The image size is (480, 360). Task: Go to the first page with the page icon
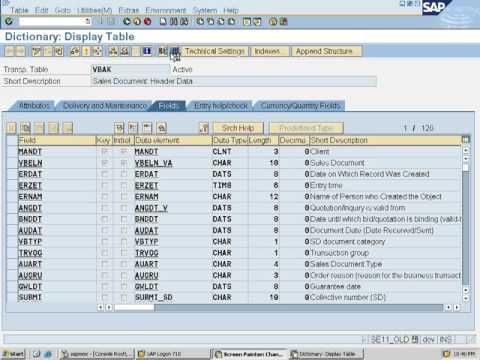click(200, 22)
